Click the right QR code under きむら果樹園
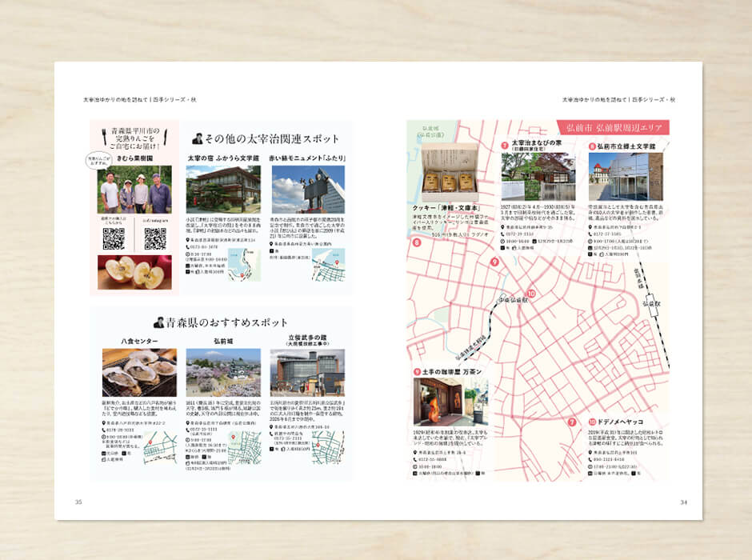 pyautogui.click(x=154, y=239)
